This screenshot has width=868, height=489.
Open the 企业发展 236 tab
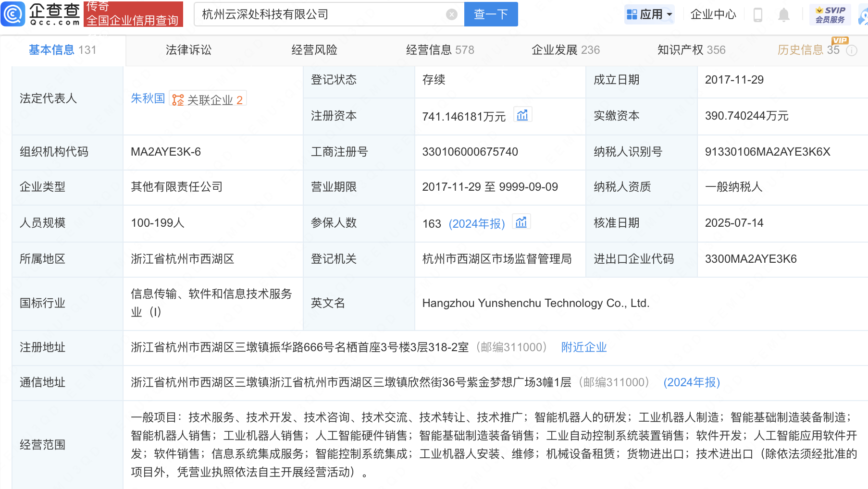[566, 50]
